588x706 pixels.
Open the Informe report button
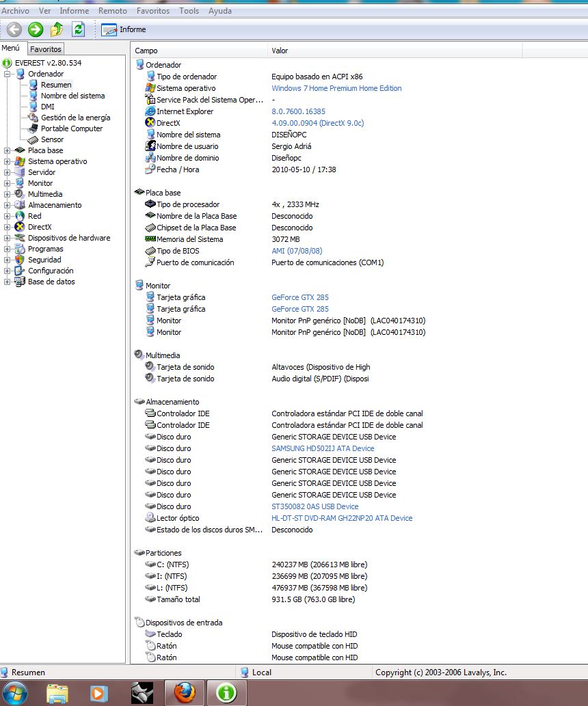[124, 29]
